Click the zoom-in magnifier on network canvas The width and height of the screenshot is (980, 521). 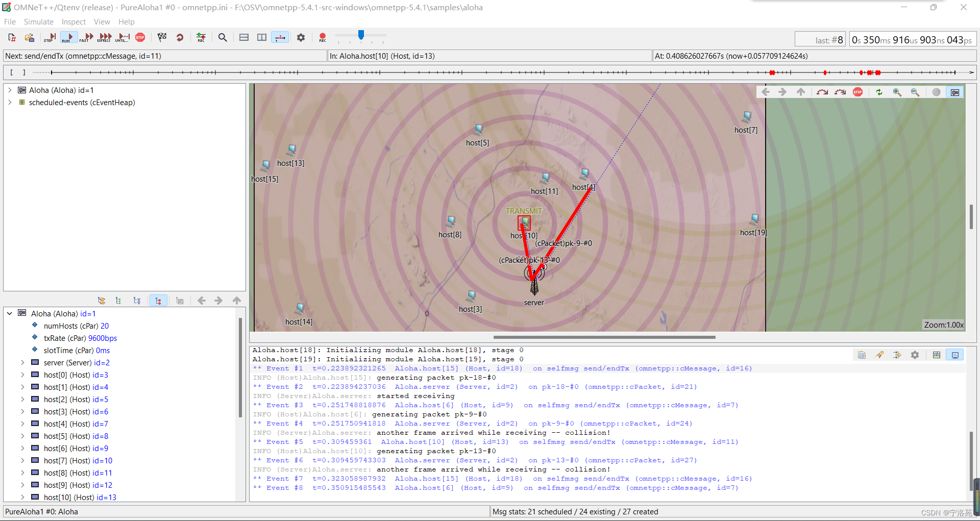tap(897, 92)
